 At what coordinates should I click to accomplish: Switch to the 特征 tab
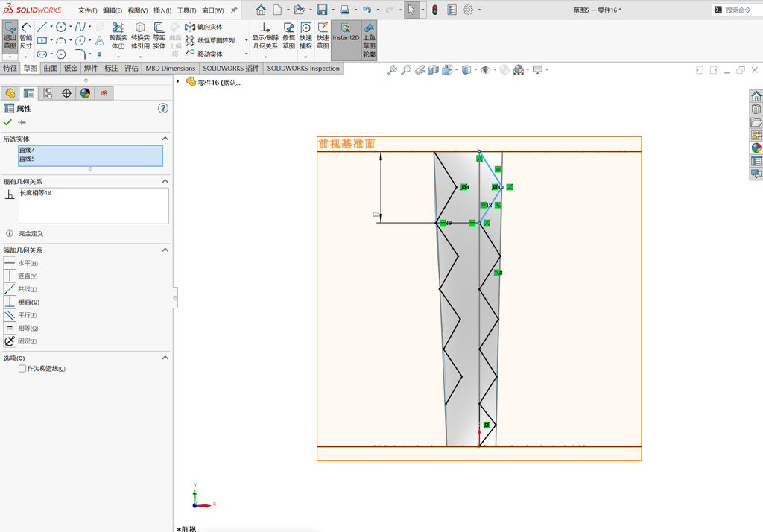click(x=10, y=68)
